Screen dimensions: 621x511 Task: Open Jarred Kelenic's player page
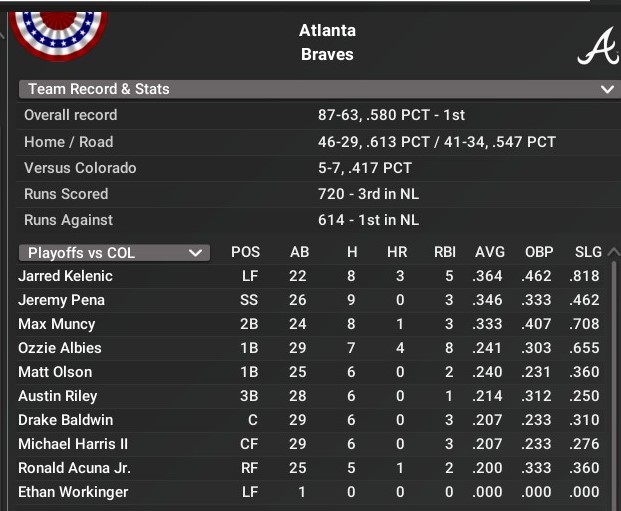click(66, 276)
